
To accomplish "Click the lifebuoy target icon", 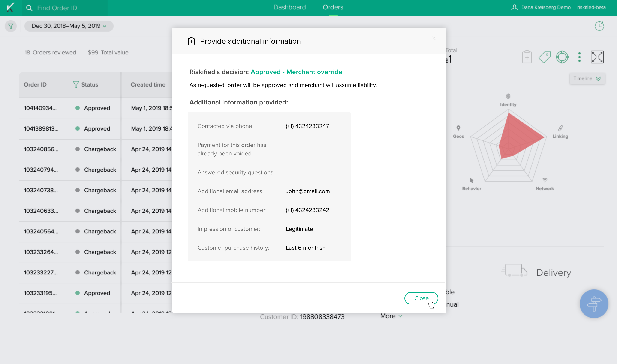I will point(562,57).
